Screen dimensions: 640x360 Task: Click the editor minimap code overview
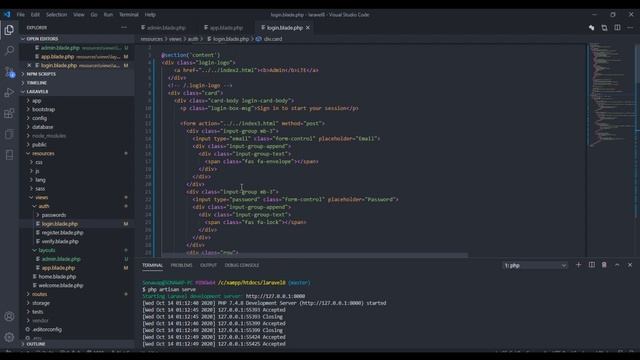[x=611, y=94]
